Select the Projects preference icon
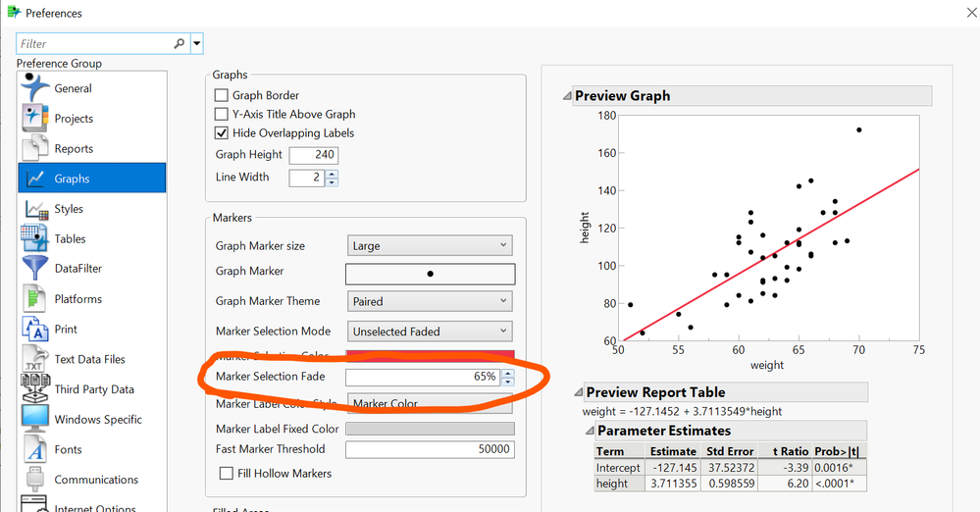This screenshot has width=980, height=512. (36, 118)
